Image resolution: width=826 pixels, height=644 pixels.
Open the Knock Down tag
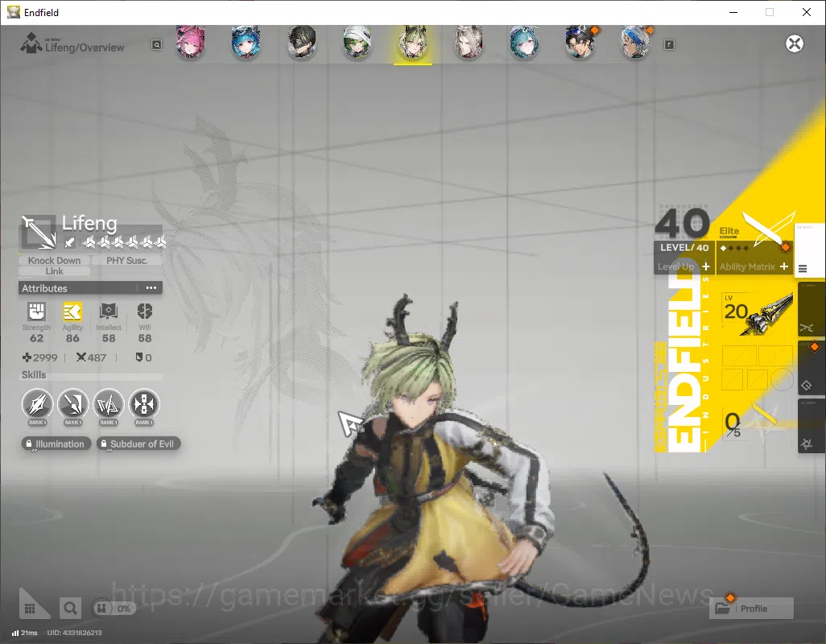click(x=54, y=260)
